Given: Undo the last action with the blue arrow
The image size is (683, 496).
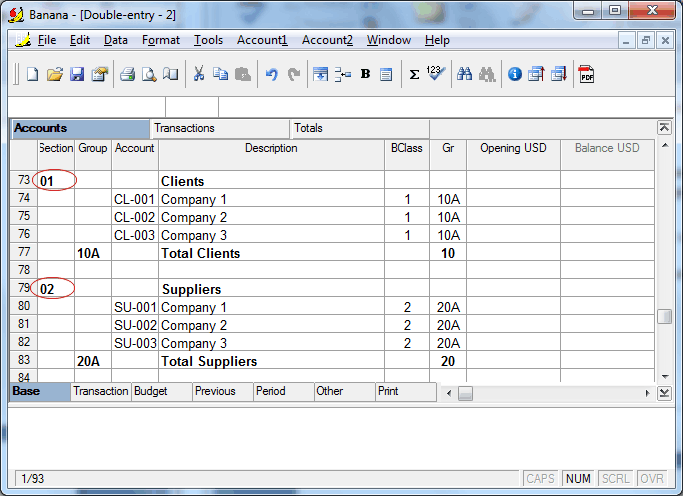Looking at the screenshot, I should click(x=271, y=74).
